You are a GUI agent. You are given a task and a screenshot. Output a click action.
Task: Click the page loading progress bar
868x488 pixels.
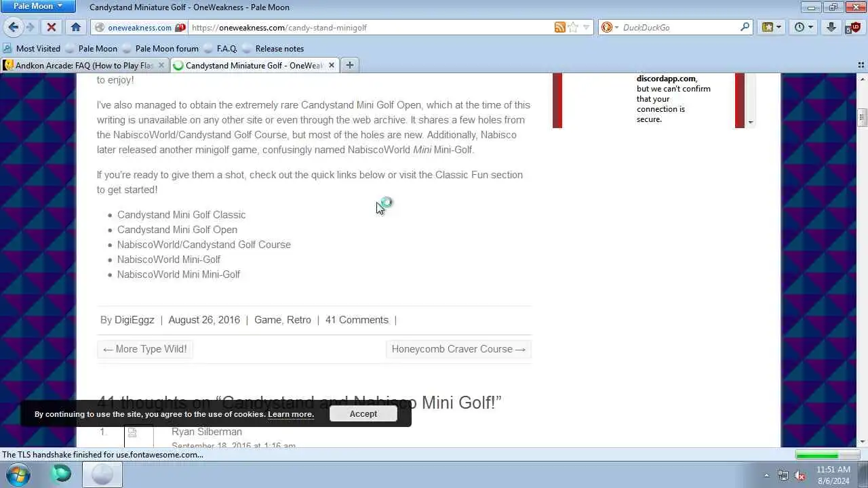pos(827,455)
